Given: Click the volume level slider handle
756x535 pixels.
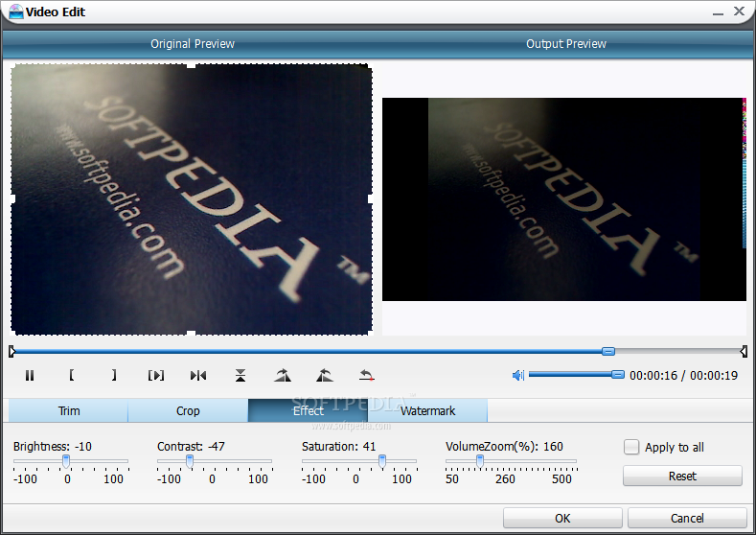Looking at the screenshot, I should [x=618, y=374].
